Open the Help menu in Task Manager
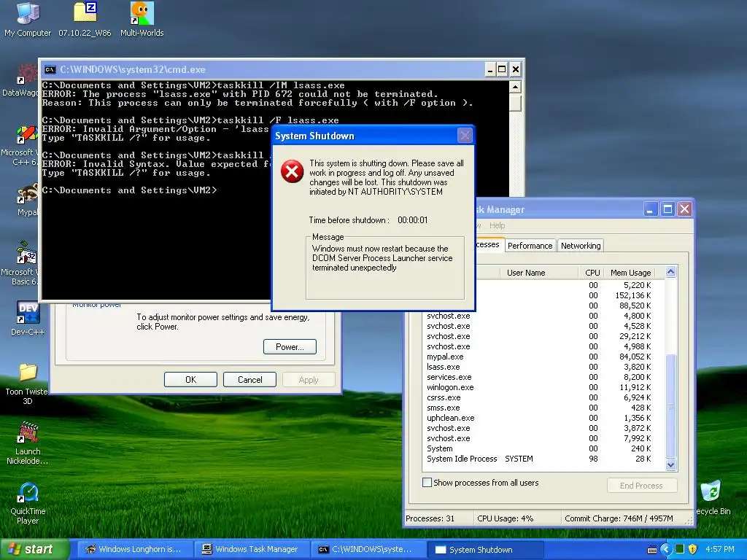 [497, 225]
